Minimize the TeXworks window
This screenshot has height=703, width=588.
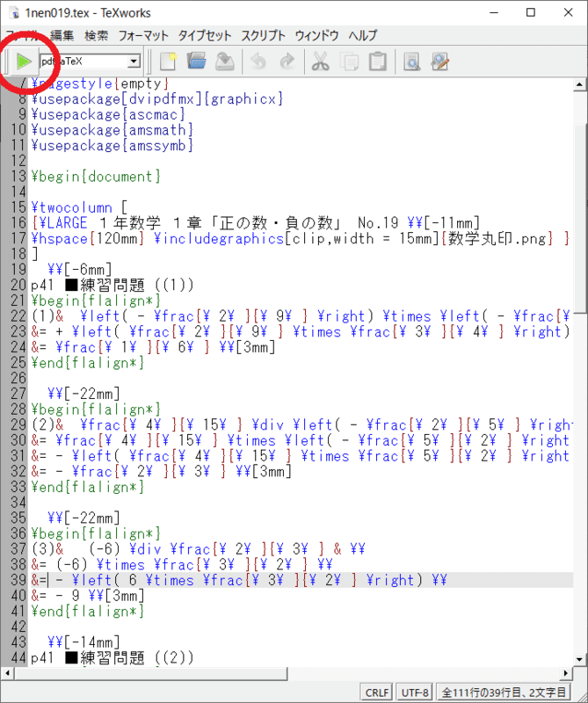coord(494,12)
